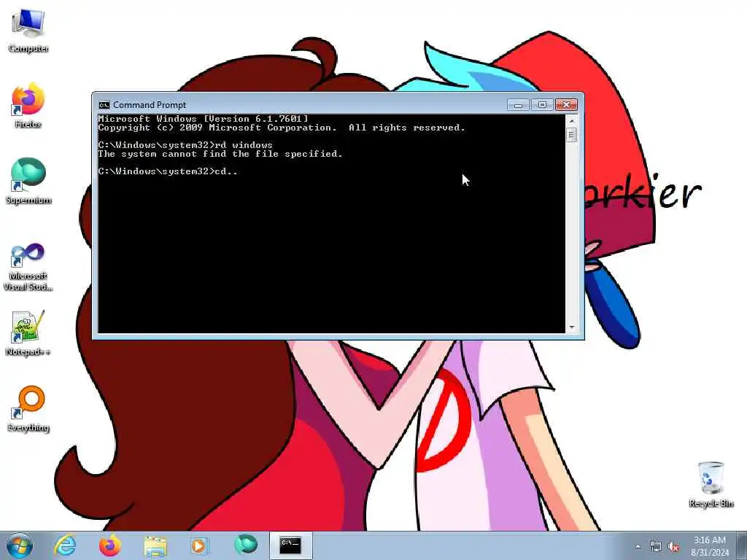747x560 pixels.
Task: Show hidden system tray icons
Action: [x=638, y=547]
